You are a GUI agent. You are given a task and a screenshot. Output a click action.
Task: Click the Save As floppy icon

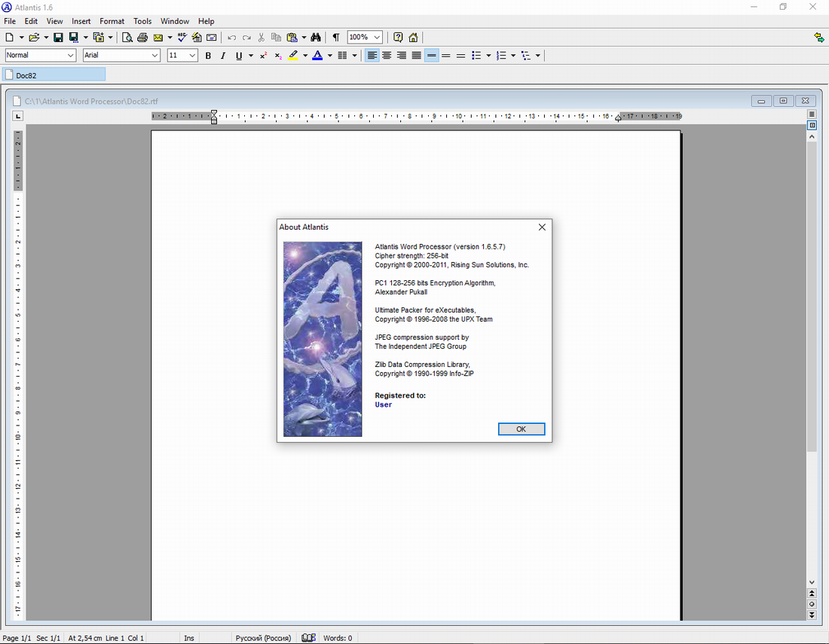tap(74, 38)
